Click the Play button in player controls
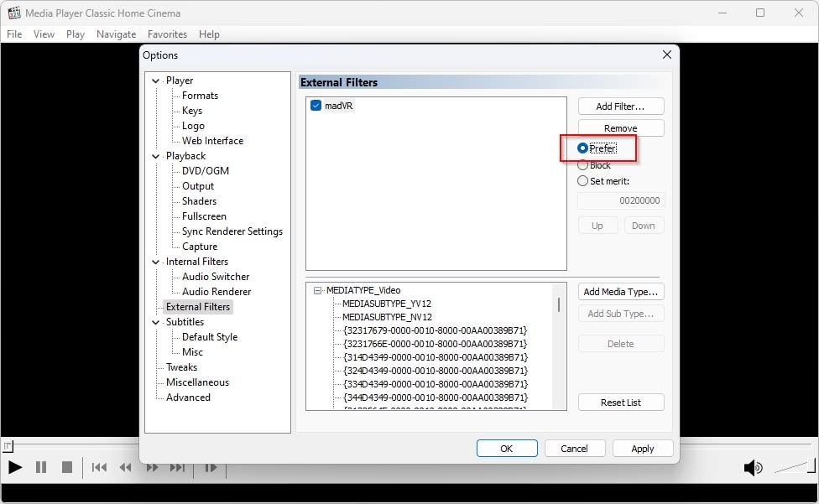The height and width of the screenshot is (504, 819). click(x=15, y=467)
